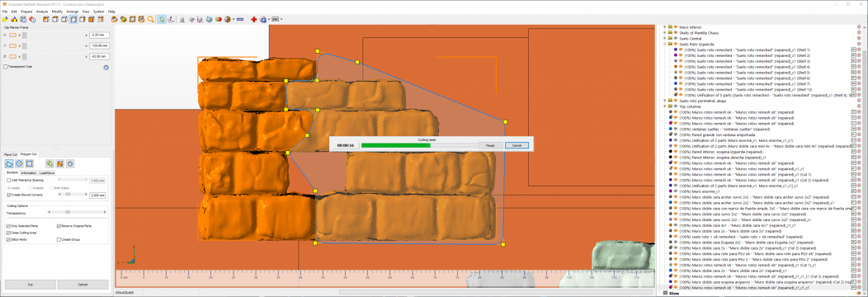Click the highlighted box view toolbar icon
The width and height of the screenshot is (868, 297).
coord(73,19)
